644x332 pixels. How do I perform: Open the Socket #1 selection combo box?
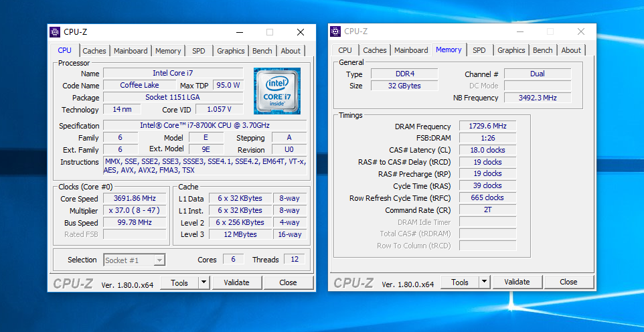[x=134, y=260]
